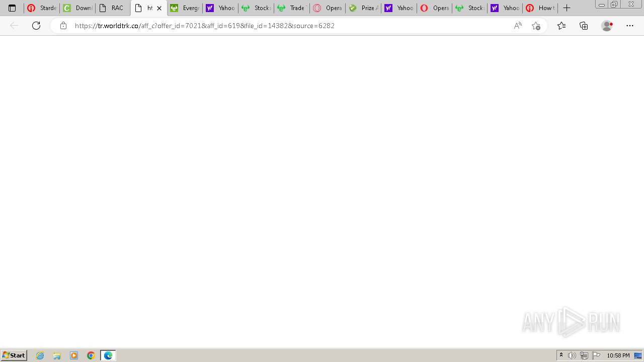Switch to the Trade tab
The image size is (644, 362).
point(292,8)
